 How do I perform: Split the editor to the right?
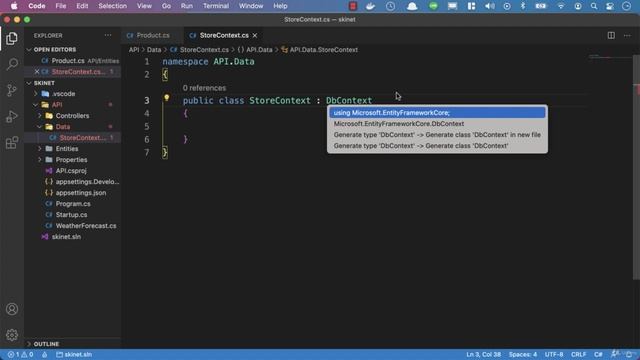[611, 36]
